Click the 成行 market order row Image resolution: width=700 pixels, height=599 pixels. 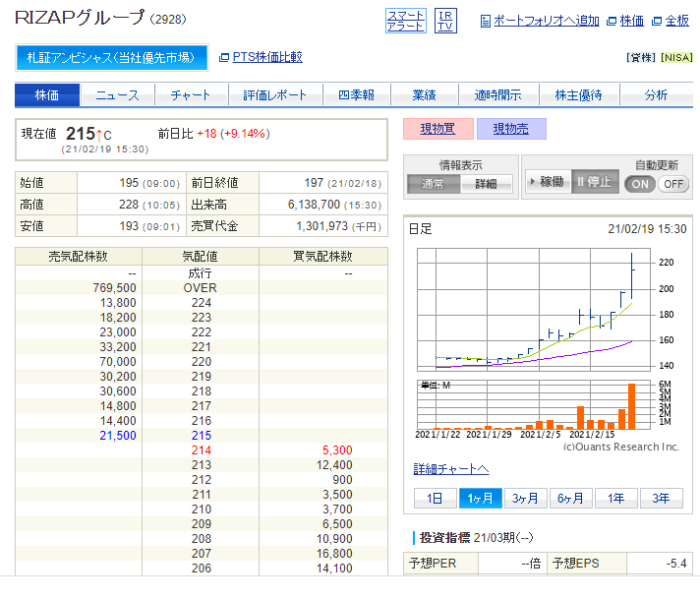[x=201, y=273]
